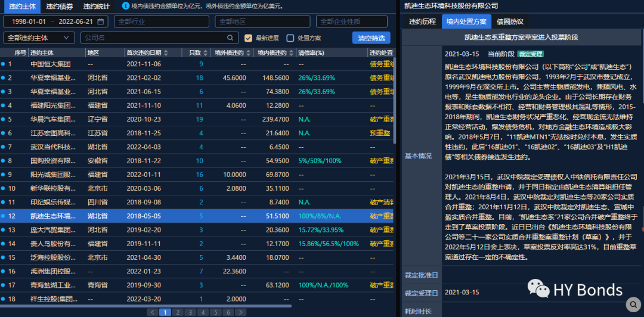Screen dimensions: 644x317
Task: Select the 泛海控股股份 row
Action: (x=197, y=257)
